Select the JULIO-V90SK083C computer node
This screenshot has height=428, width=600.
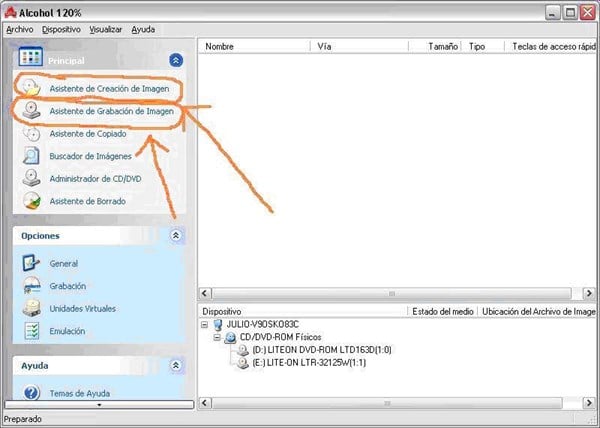[262, 324]
